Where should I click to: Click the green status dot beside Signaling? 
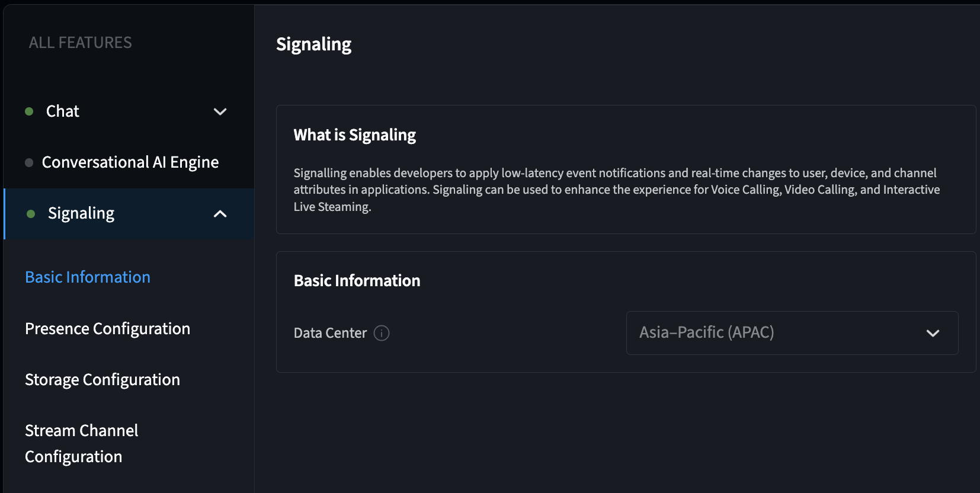[x=31, y=214]
